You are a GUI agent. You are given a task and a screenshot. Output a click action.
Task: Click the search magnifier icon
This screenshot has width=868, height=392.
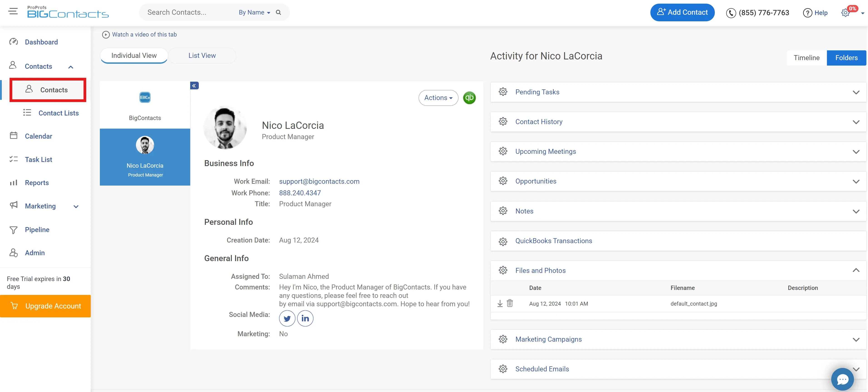(278, 12)
